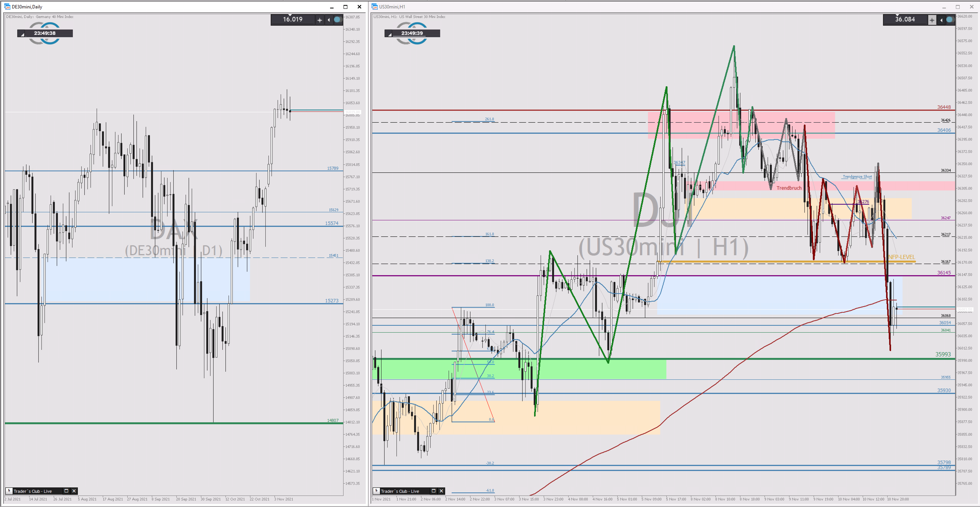This screenshot has height=507, width=980.
Task: Click the 36.084 price display in US30 chart
Action: [x=905, y=19]
